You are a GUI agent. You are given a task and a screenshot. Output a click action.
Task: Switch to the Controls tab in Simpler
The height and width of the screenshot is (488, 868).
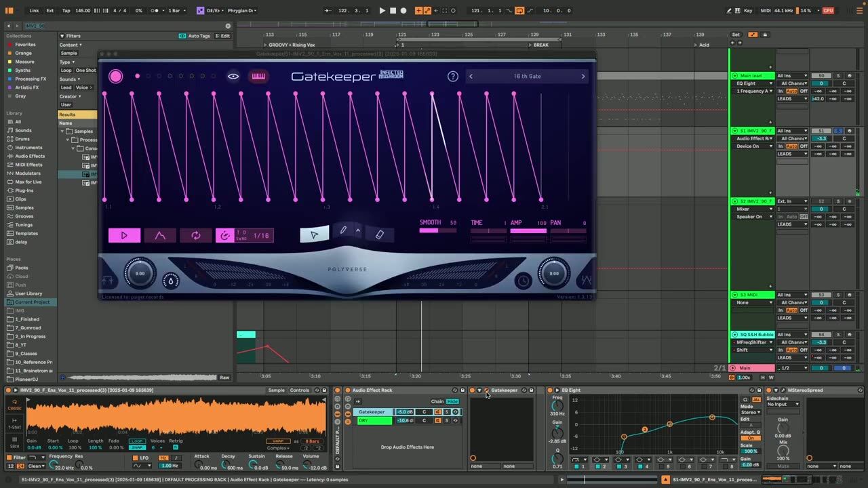click(x=300, y=390)
